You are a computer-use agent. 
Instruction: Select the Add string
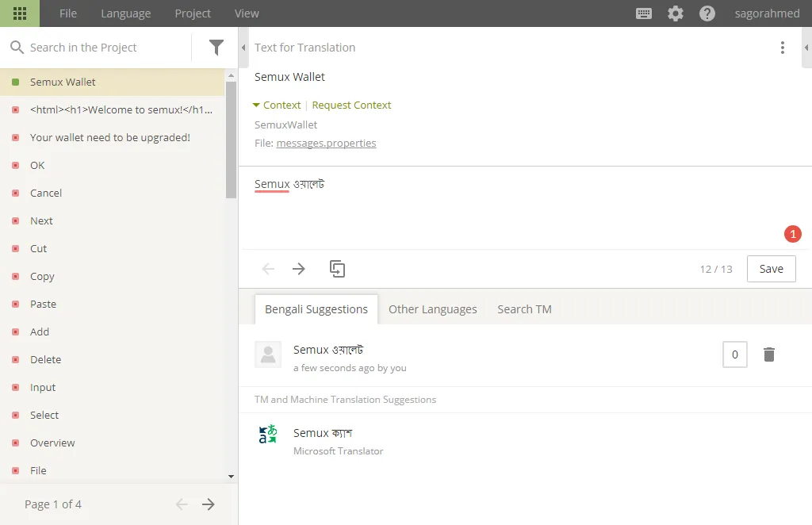(113, 331)
